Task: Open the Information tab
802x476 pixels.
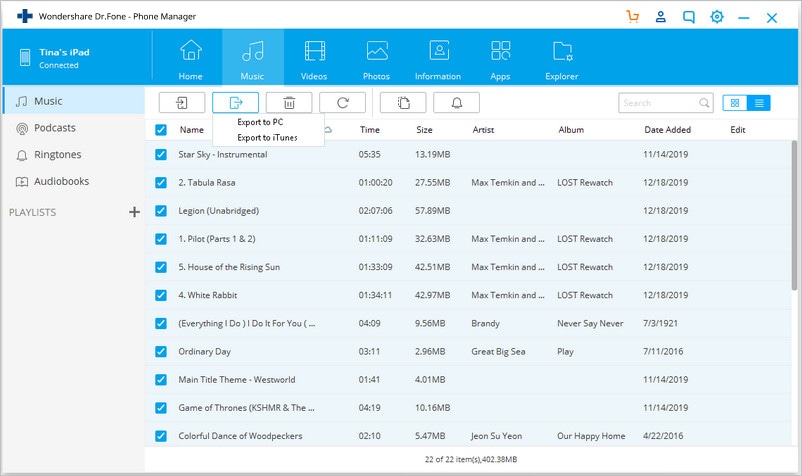Action: tap(438, 59)
